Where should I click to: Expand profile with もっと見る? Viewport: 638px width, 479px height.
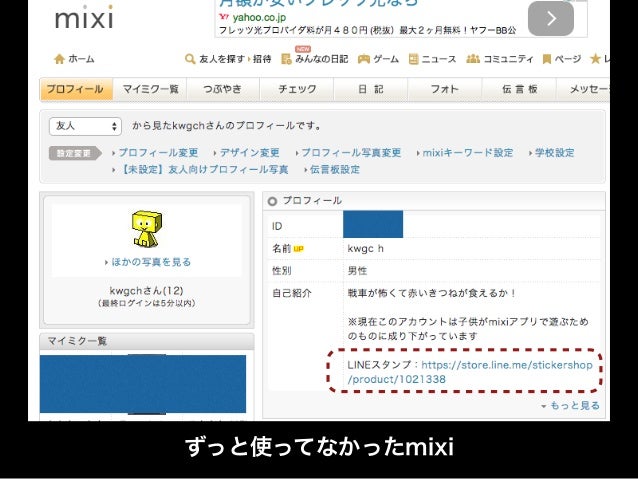[x=575, y=406]
